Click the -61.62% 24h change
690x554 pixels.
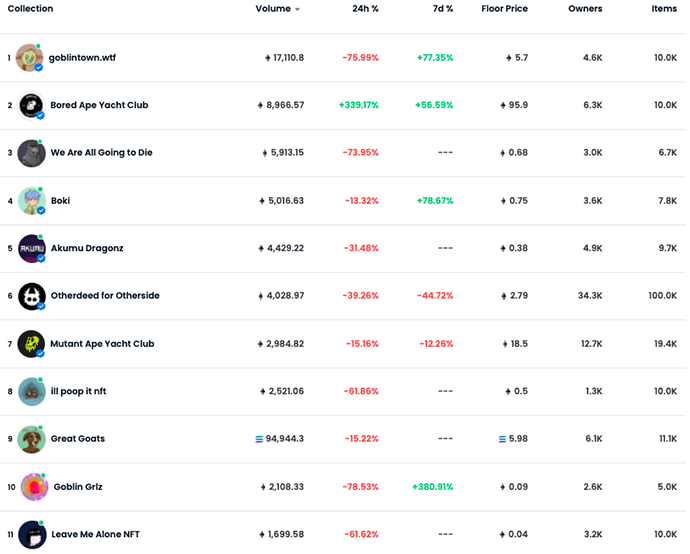361,534
